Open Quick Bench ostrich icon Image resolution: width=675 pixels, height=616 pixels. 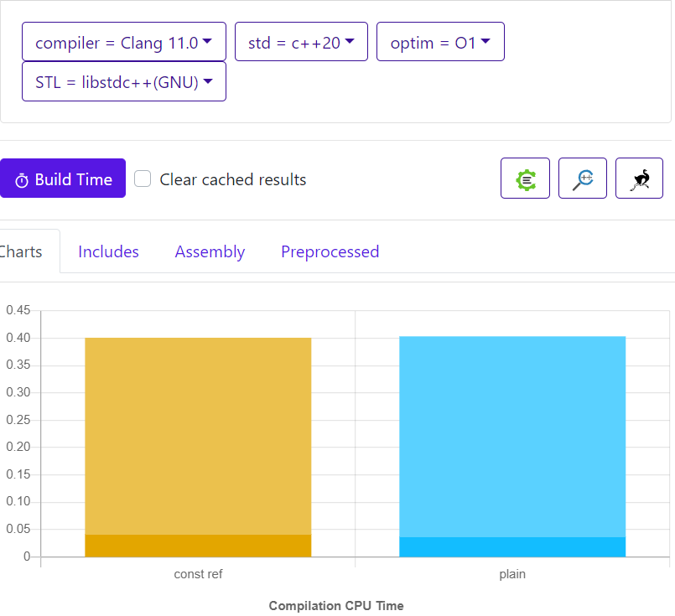point(639,179)
